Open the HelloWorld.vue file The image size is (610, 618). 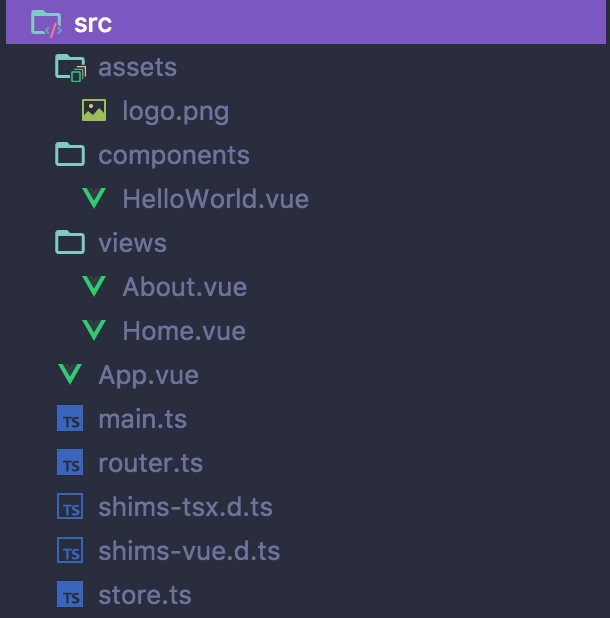[x=216, y=199]
